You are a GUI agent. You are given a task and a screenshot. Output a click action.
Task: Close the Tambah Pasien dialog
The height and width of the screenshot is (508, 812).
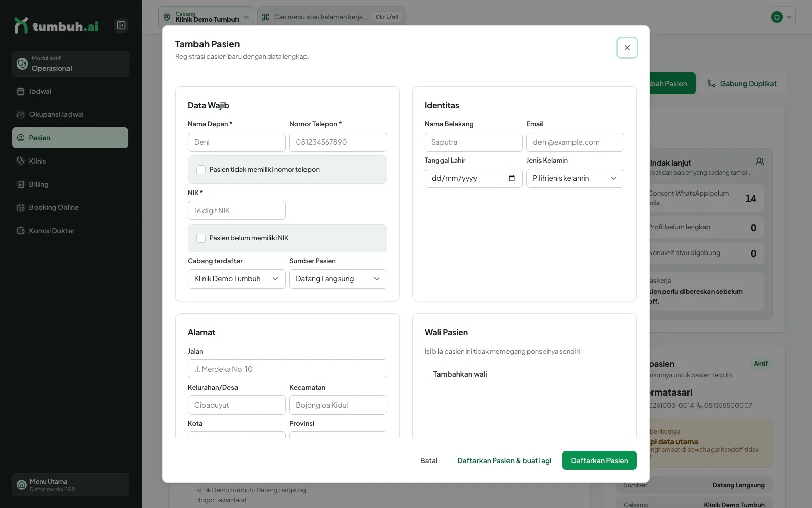pos(627,48)
